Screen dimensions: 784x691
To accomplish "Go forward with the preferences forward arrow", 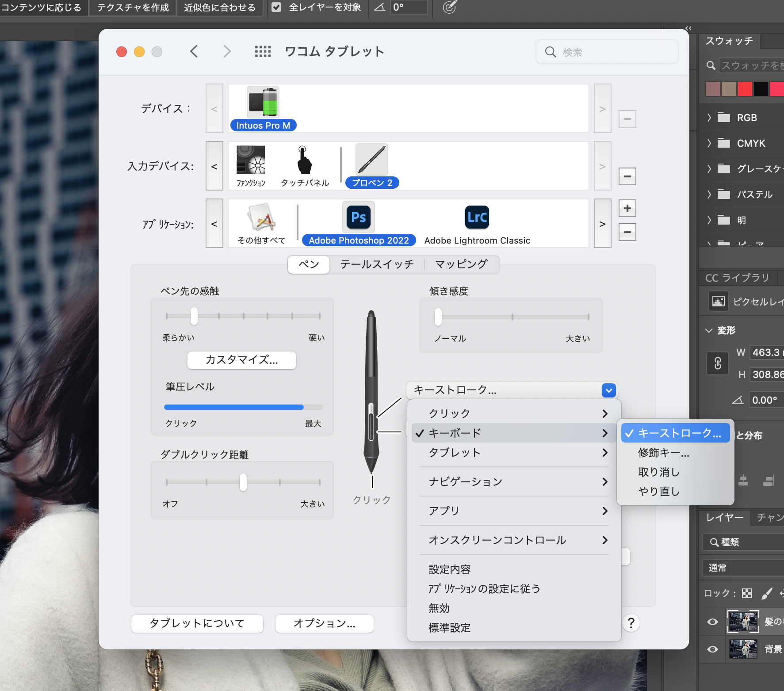I will 227,52.
